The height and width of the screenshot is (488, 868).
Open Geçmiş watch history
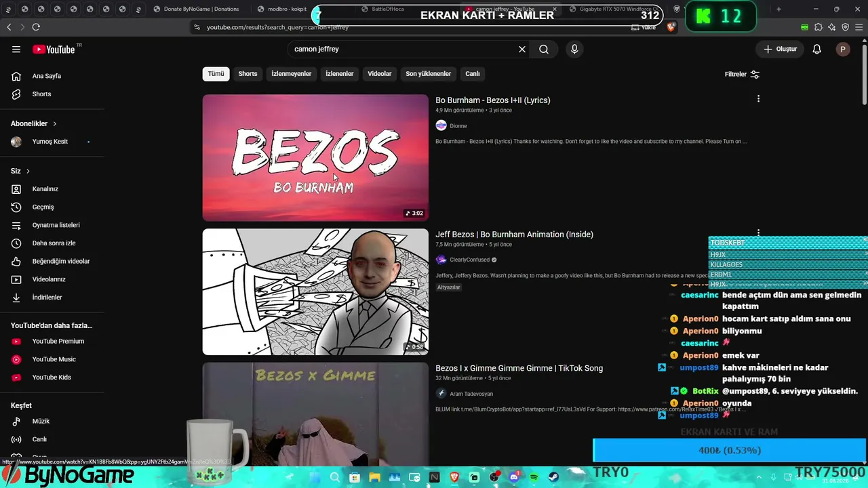[43, 207]
